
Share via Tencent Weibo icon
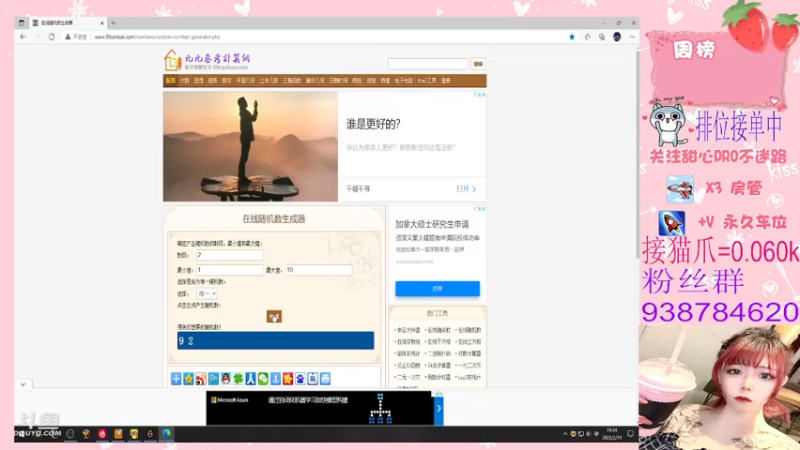(213, 378)
